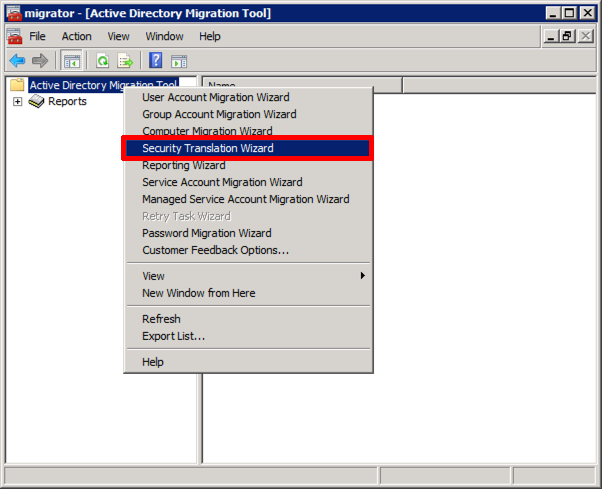Select Active Directory Migration Tool tree node
Viewport: 602px width, 489px height.
pyautogui.click(x=103, y=85)
